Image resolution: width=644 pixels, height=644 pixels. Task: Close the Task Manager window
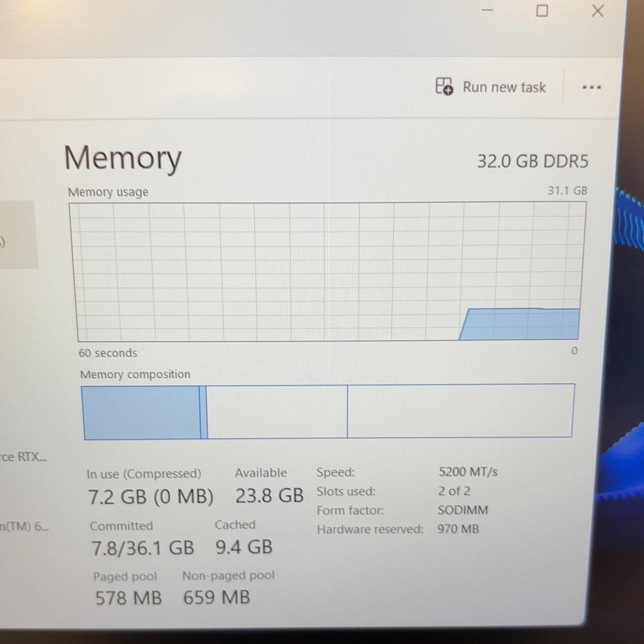click(598, 11)
